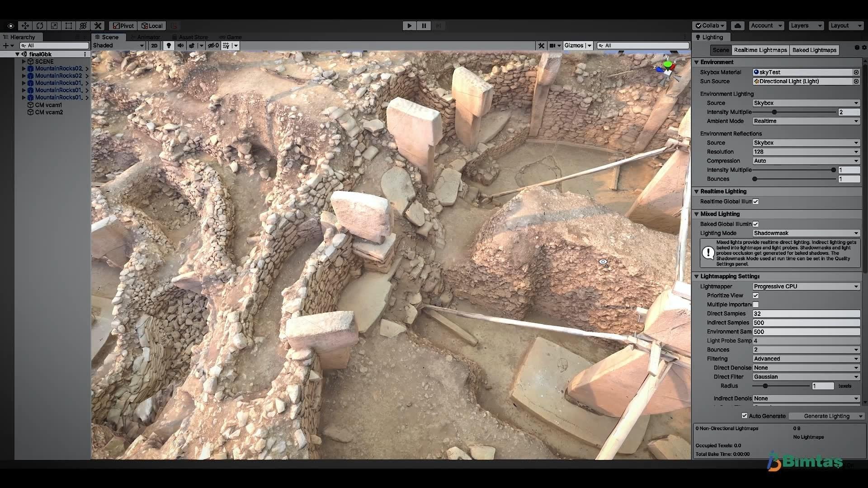Toggle Local handle rotation
The image size is (868, 488).
click(152, 26)
